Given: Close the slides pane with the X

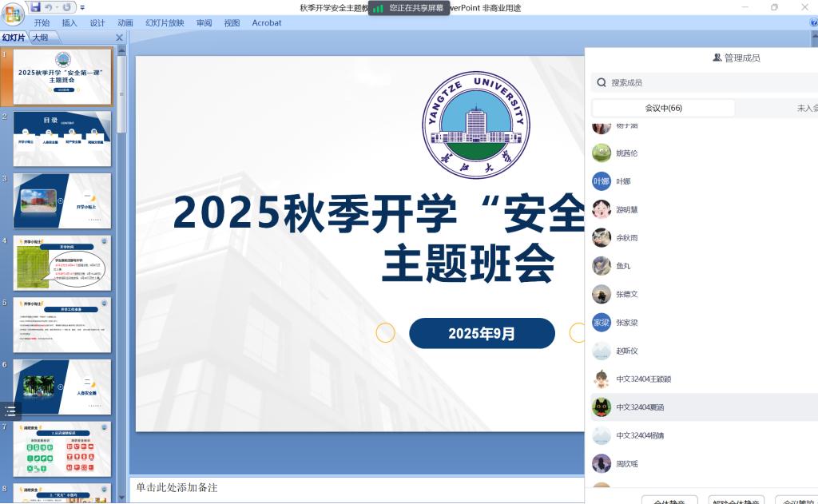Looking at the screenshot, I should tap(120, 38).
